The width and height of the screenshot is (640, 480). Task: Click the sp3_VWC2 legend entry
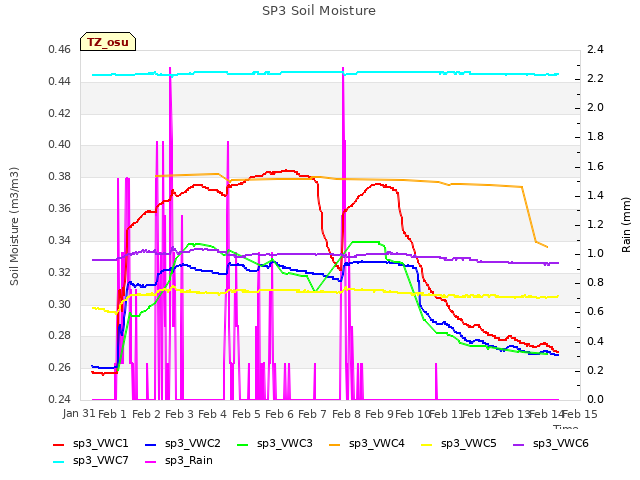[183, 444]
